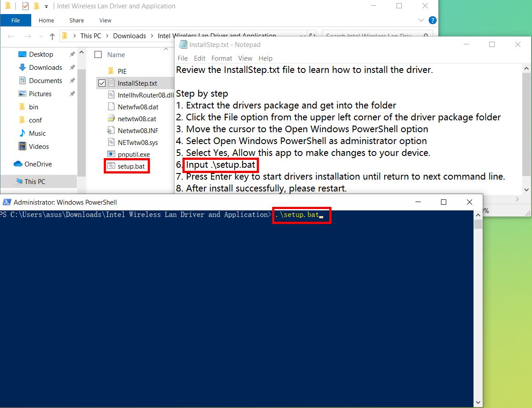Select Videos in the navigation pane

tap(39, 147)
